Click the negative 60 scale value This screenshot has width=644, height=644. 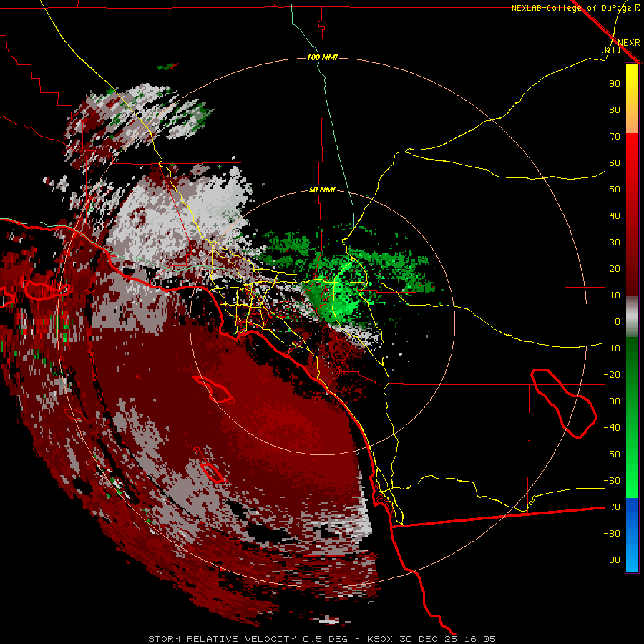[612, 481]
